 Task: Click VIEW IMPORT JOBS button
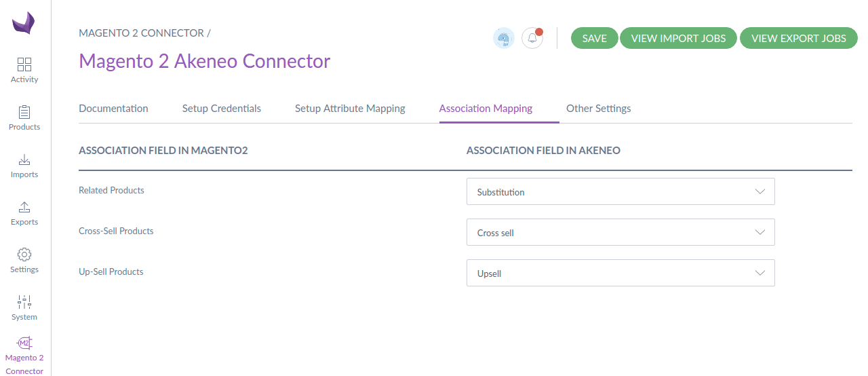tap(678, 38)
